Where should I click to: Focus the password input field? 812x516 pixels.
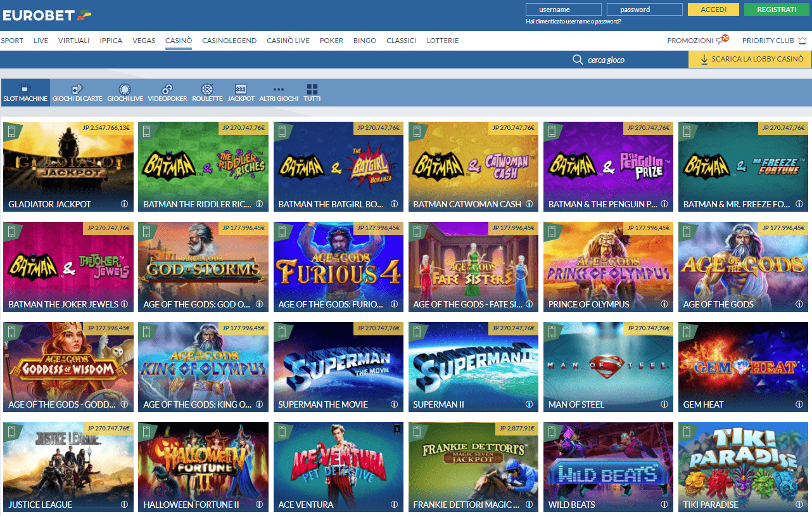click(x=645, y=10)
